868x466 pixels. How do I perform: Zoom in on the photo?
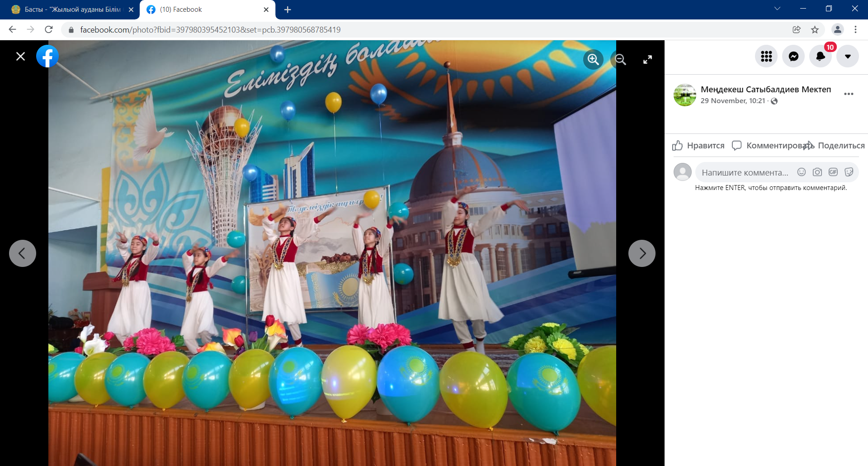tap(593, 59)
